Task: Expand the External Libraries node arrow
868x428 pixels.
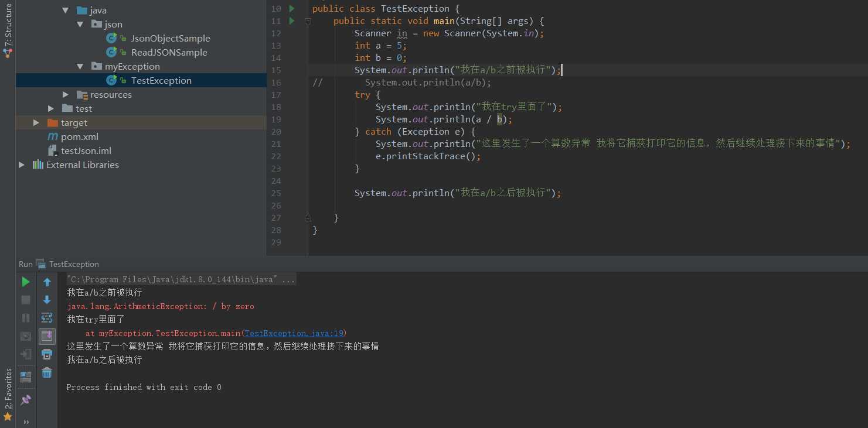Action: point(22,165)
